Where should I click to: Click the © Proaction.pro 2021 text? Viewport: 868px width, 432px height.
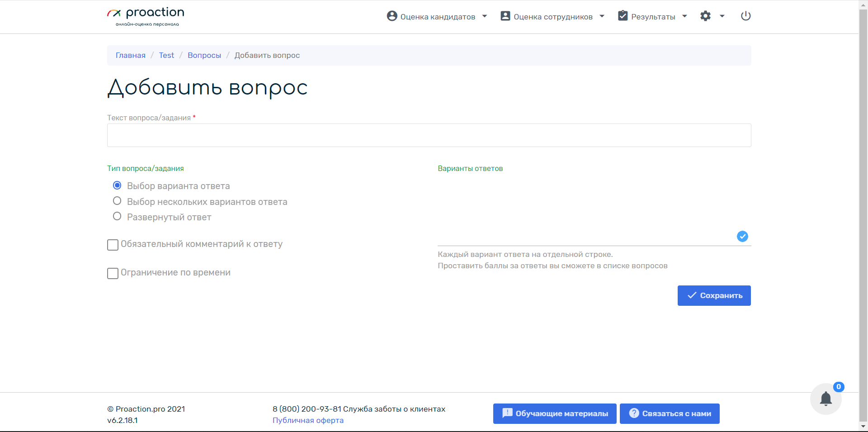[x=146, y=409]
